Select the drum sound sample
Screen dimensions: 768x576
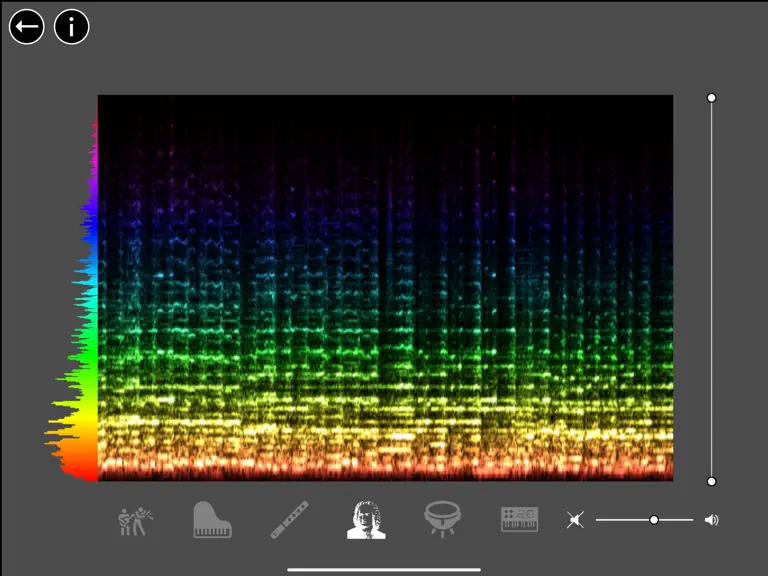point(442,519)
